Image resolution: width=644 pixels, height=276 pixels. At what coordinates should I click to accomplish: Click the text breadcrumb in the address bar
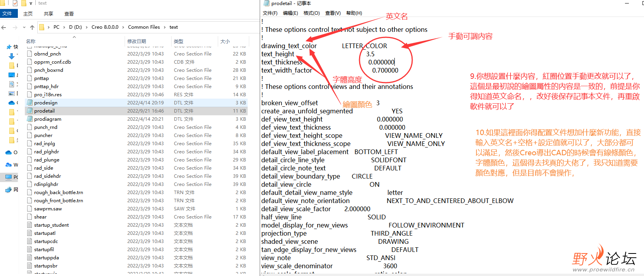tap(174, 27)
